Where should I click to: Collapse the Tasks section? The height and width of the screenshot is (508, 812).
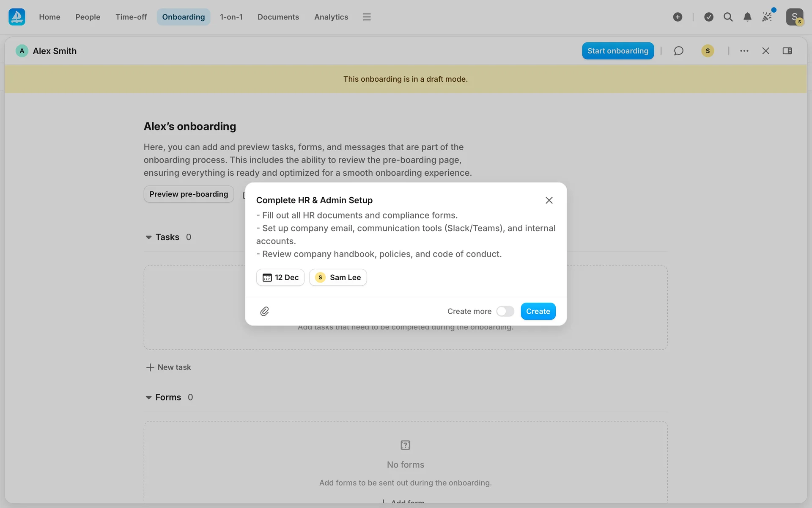148,237
